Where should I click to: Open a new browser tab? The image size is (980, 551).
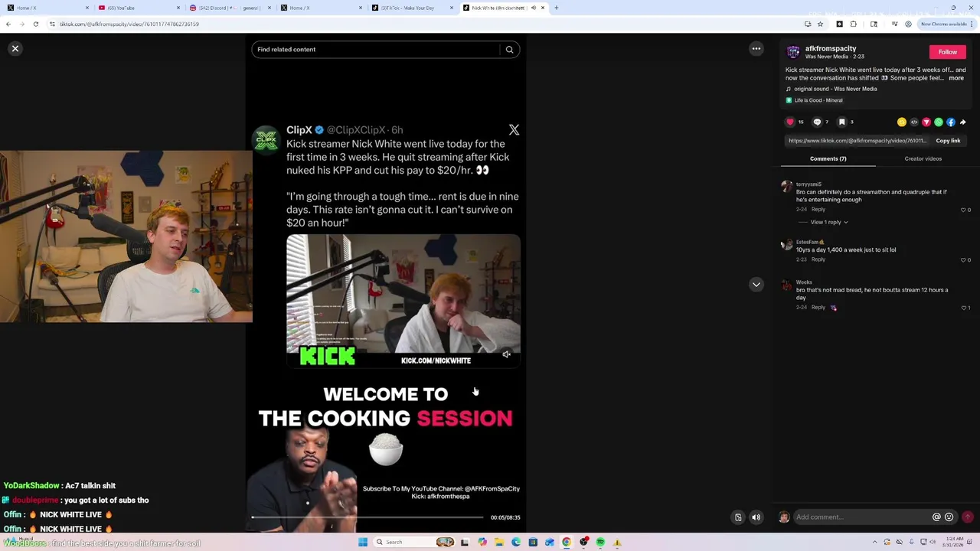[x=557, y=8]
